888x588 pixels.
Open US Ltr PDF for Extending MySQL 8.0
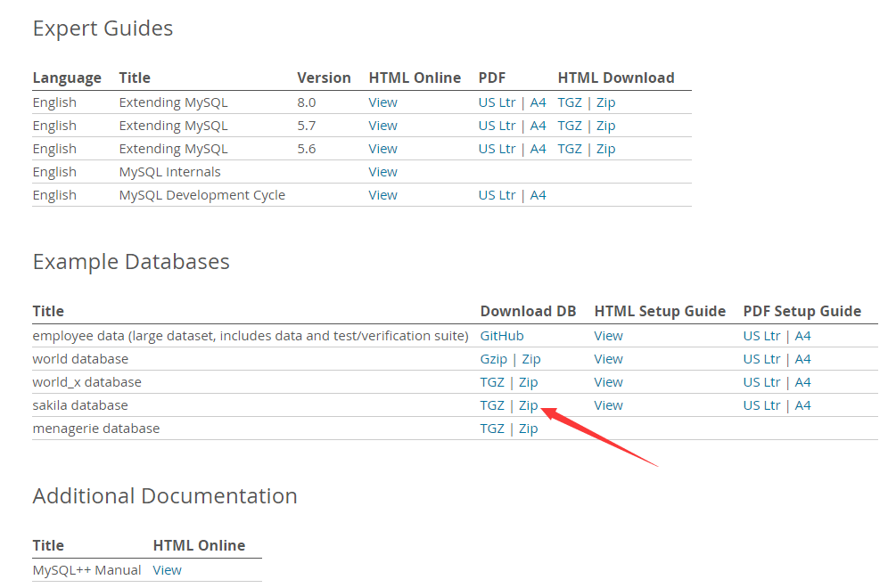click(x=497, y=102)
